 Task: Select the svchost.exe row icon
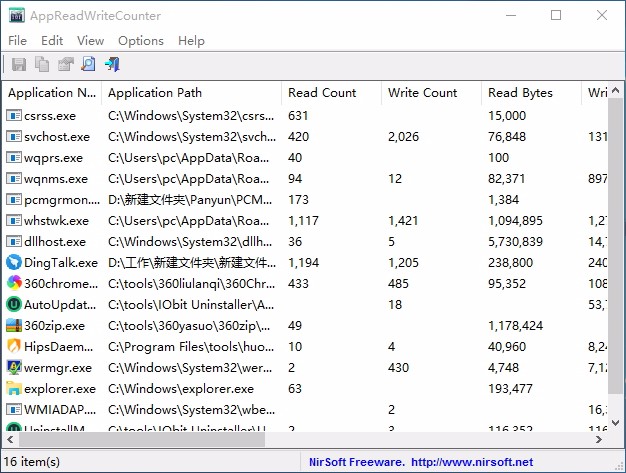tap(14, 137)
